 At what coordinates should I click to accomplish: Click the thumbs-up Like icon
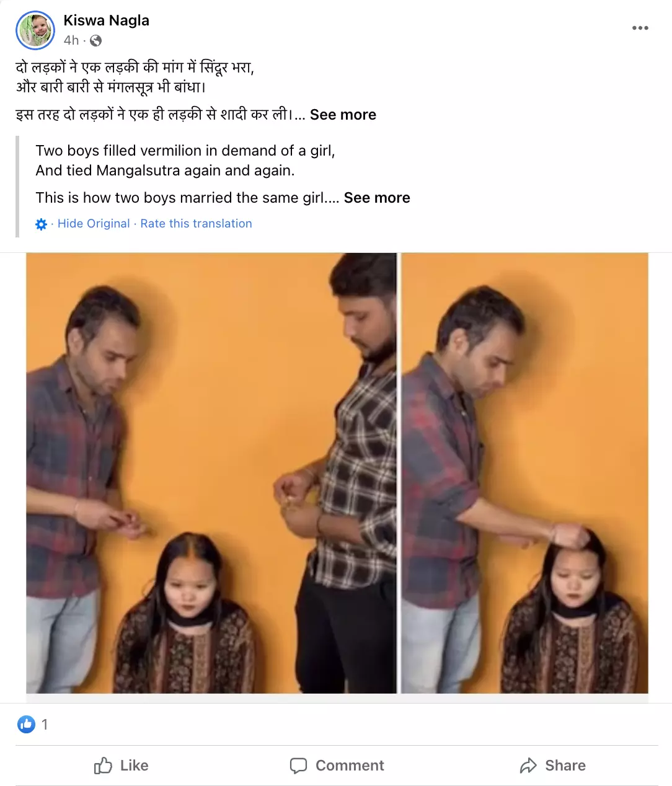[103, 766]
